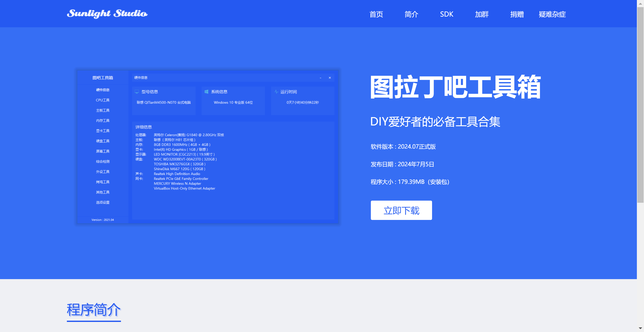Select 综合检测 in screenshot sidebar
Viewport: 644px width, 332px height.
[103, 162]
